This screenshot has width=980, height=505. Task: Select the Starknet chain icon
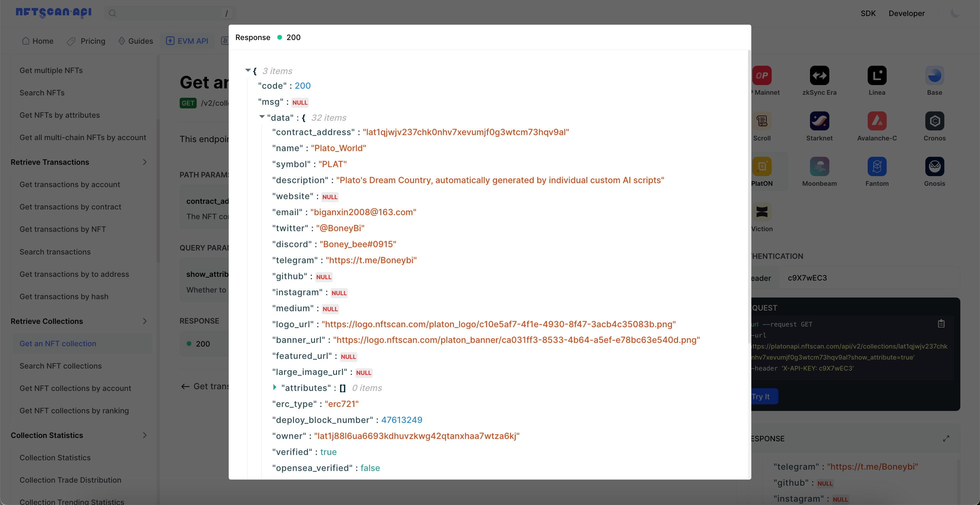819,121
